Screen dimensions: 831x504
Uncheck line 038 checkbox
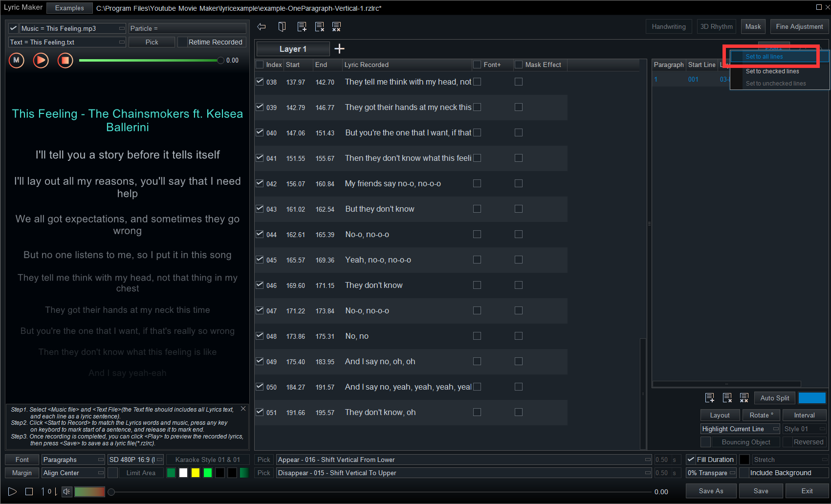(x=260, y=82)
